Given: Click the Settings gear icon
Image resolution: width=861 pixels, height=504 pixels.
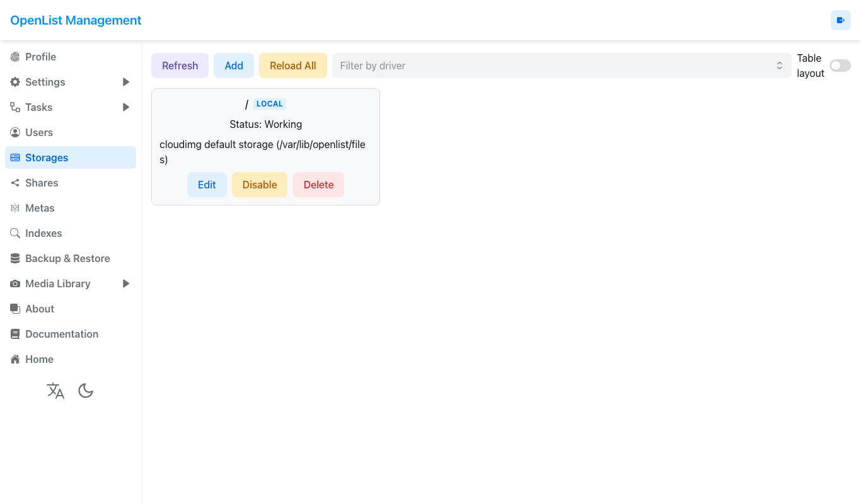Looking at the screenshot, I should (x=15, y=82).
